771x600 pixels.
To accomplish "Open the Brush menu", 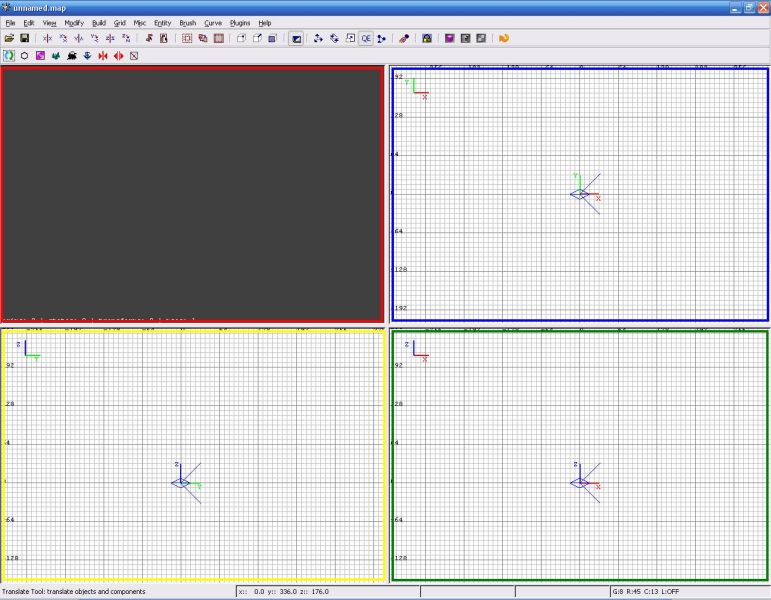I will [188, 22].
